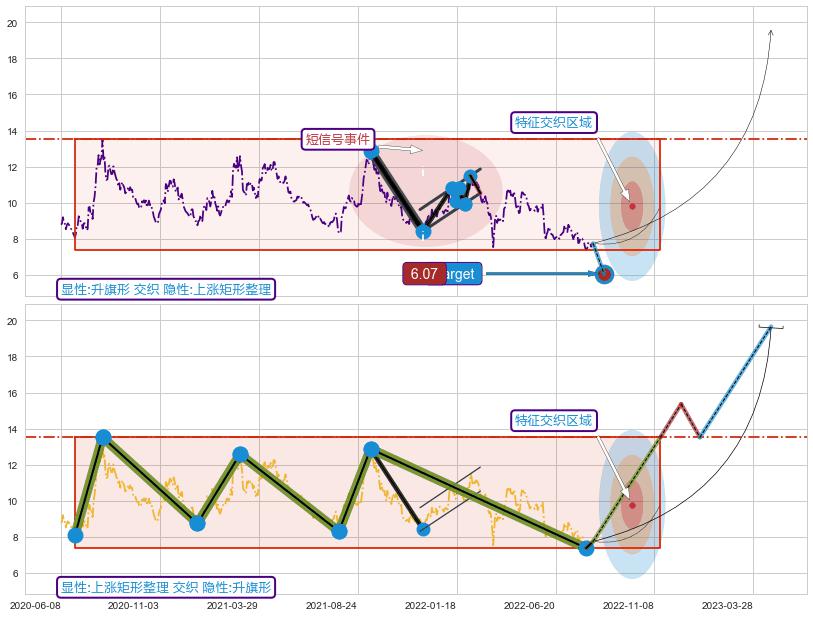Click the blue projection endpoint at the bottom chart's upper right
Image resolution: width=813 pixels, height=617 pixels.
(x=770, y=327)
